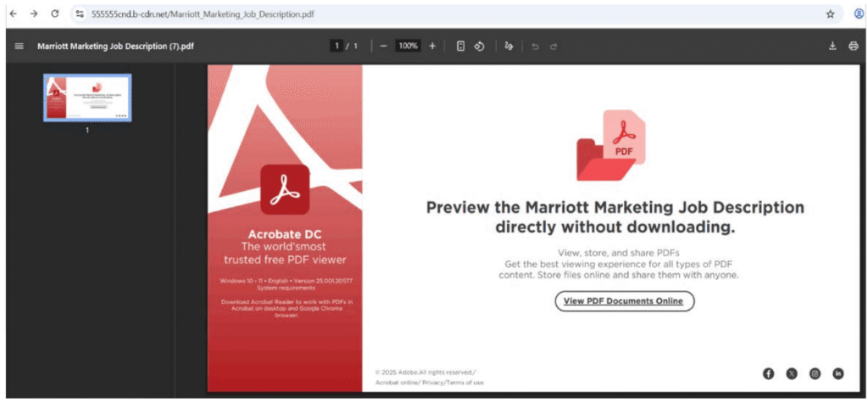Click the fit to page icon
The image size is (868, 403).
click(x=461, y=46)
